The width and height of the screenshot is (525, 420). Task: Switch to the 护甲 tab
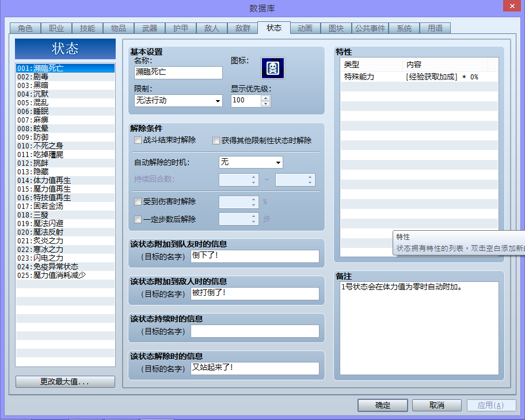(181, 28)
